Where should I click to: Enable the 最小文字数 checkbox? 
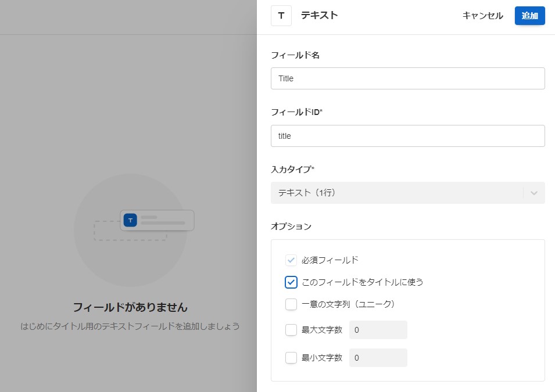pyautogui.click(x=291, y=358)
